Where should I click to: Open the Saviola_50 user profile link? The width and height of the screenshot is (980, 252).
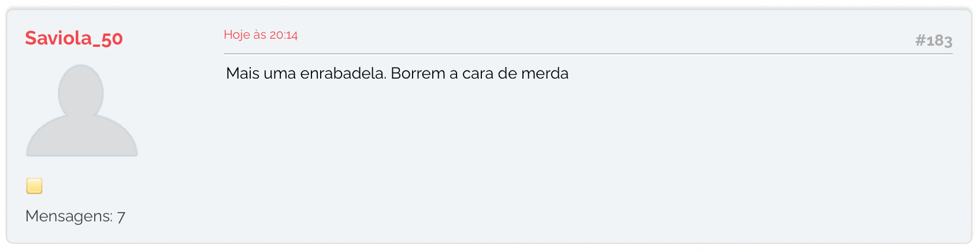(74, 38)
